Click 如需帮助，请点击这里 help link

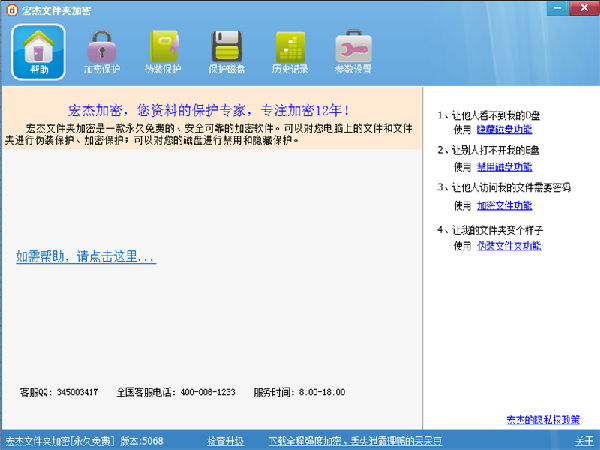click(86, 257)
